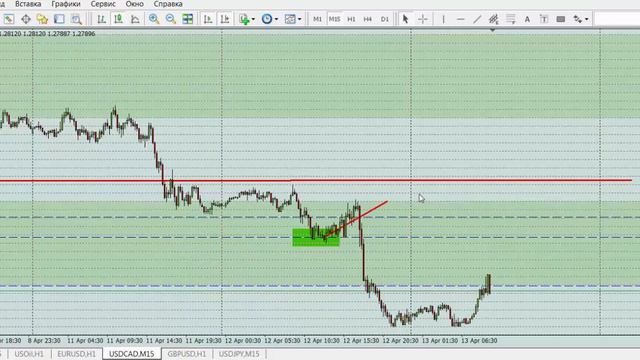Open the Окно menu
640x360 pixels.
click(135, 4)
